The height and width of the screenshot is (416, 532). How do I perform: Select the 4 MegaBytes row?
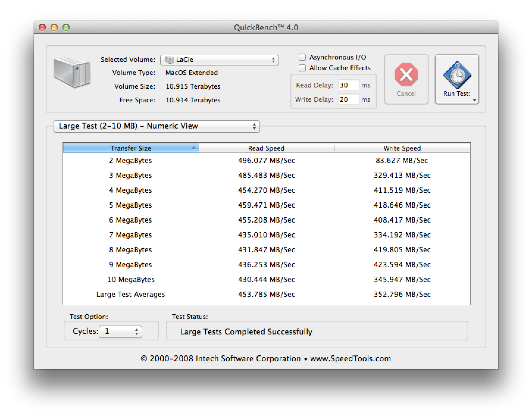click(267, 190)
